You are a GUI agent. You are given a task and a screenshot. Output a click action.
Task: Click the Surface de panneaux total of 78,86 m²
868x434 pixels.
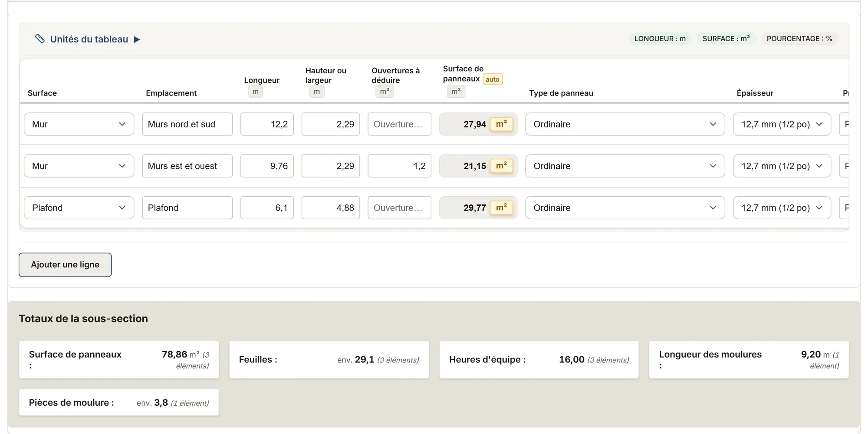(119, 360)
